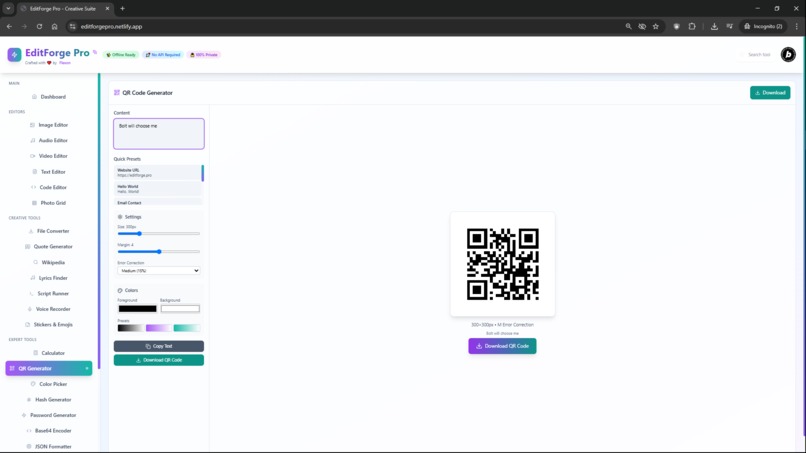Reload the page with the refresh icon
Viewport: 806px width, 453px height.
(39, 26)
